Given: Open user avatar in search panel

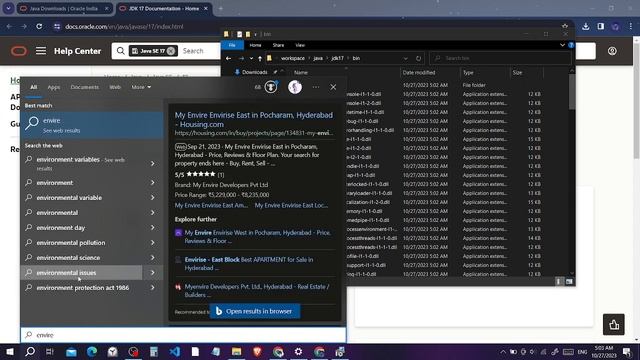Looking at the screenshot, I should pos(295,87).
